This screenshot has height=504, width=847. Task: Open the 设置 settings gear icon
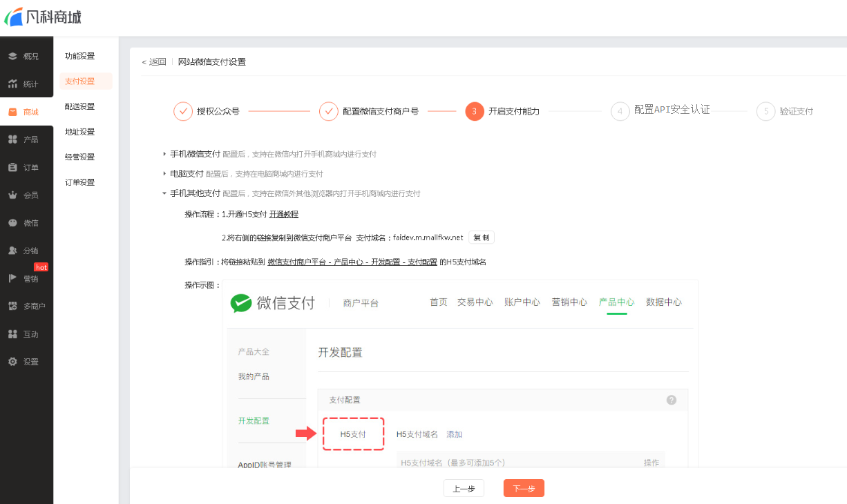(x=12, y=362)
